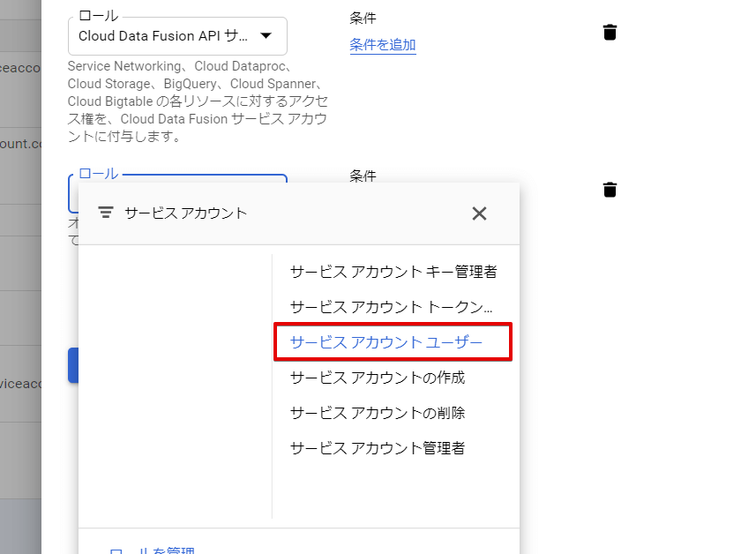The width and height of the screenshot is (756, 554).
Task: Click the role description starting with Service Networking
Action: click(x=198, y=101)
